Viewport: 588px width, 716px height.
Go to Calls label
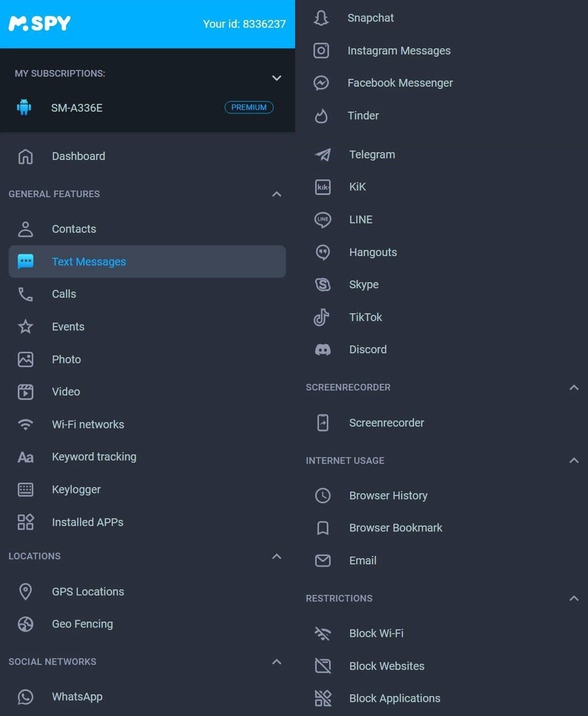click(x=64, y=294)
